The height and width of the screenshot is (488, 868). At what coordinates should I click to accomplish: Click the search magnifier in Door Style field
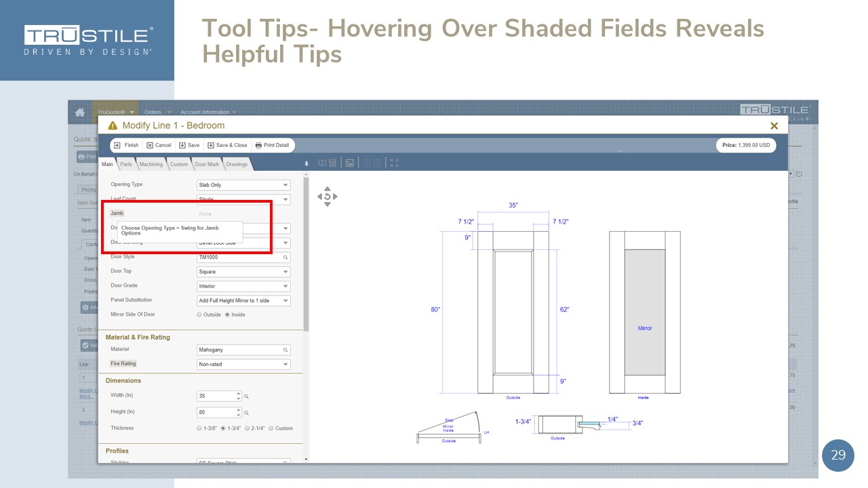click(286, 258)
